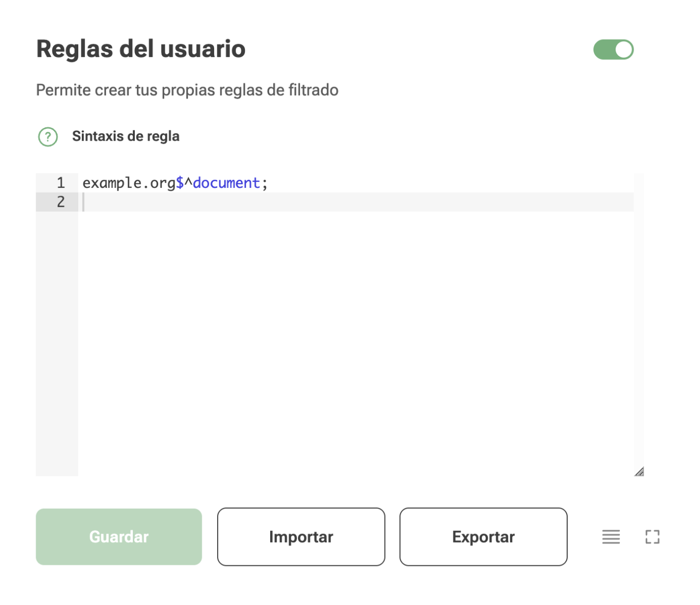This screenshot has height=605, width=700.
Task: Click the Permite crear tus propias reglas description
Action: coord(187,90)
